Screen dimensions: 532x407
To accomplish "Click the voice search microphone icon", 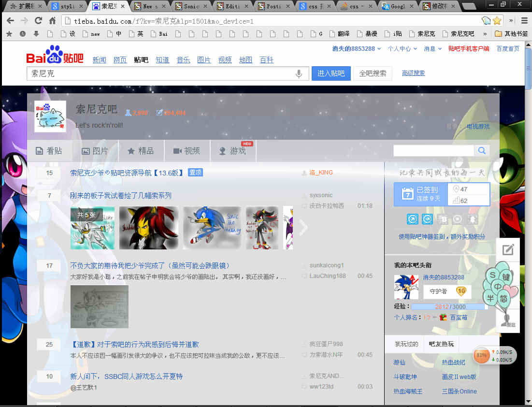I will [x=299, y=73].
